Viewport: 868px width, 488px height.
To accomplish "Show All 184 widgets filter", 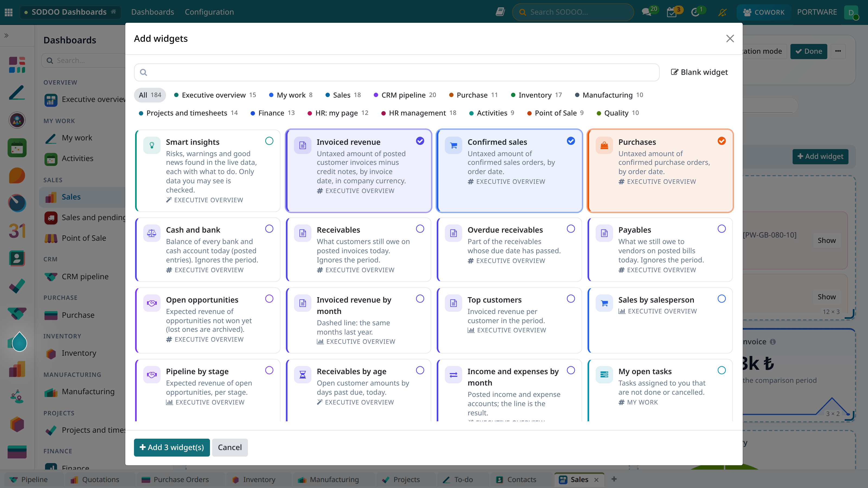I will (150, 95).
